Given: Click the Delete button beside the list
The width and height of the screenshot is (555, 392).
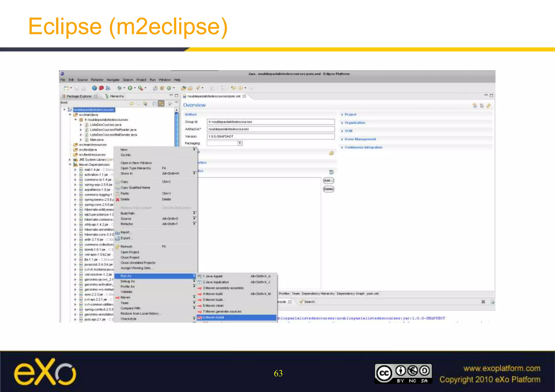Looking at the screenshot, I should (328, 189).
